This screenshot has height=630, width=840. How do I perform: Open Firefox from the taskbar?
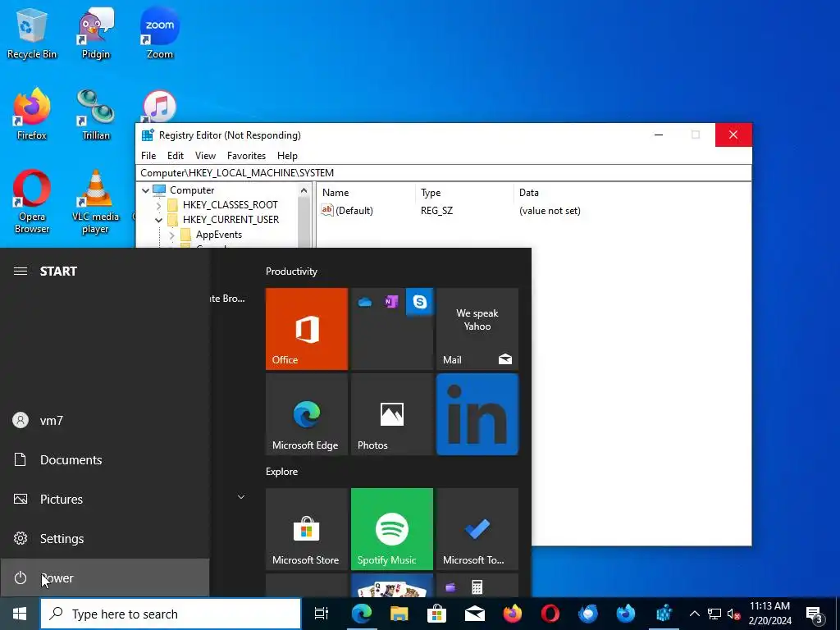pos(512,614)
